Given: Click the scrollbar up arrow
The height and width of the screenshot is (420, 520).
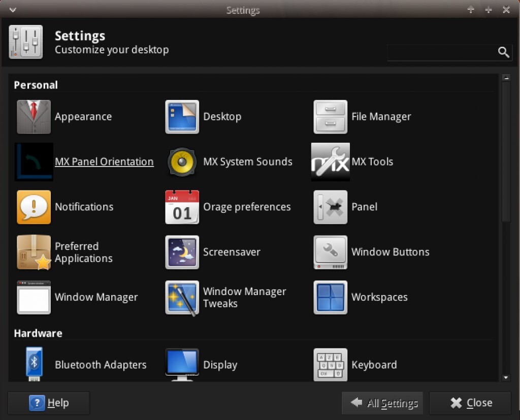Looking at the screenshot, I should pos(506,78).
